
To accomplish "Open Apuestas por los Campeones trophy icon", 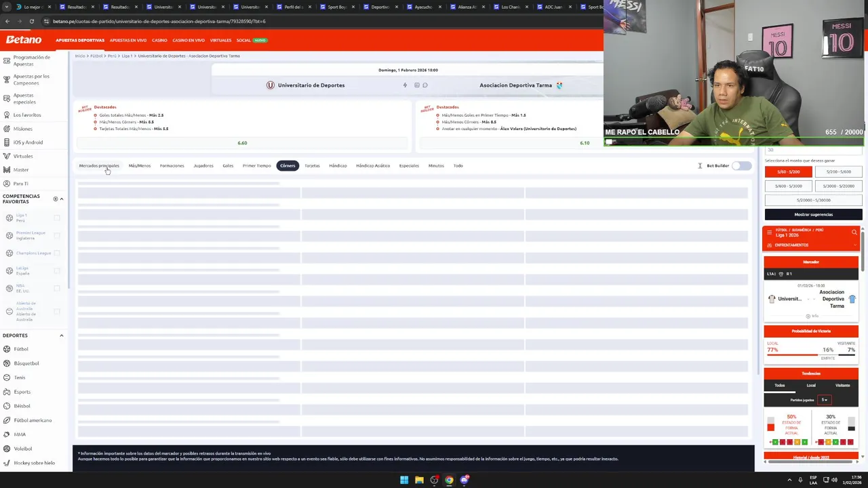I will pyautogui.click(x=7, y=79).
